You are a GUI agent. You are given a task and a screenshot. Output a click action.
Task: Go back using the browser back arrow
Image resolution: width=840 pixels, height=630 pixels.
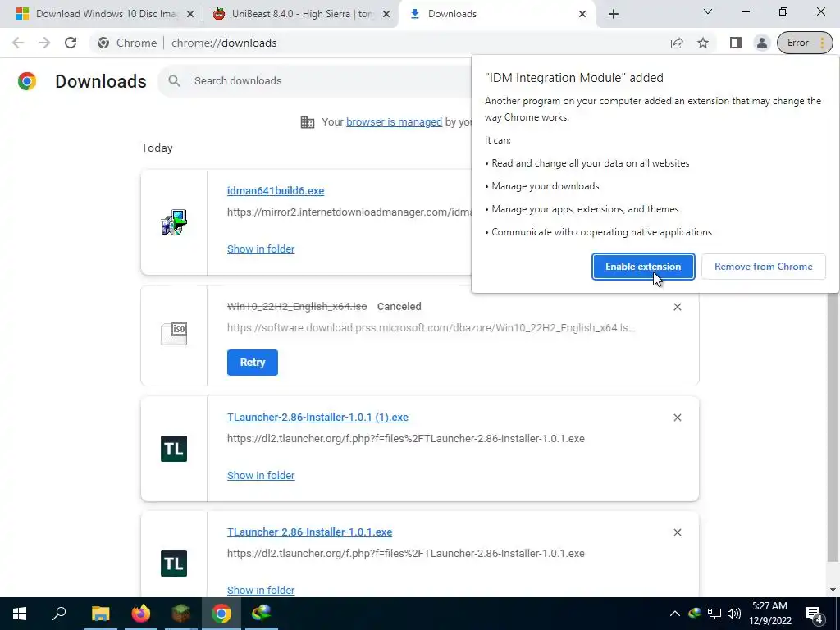[18, 43]
